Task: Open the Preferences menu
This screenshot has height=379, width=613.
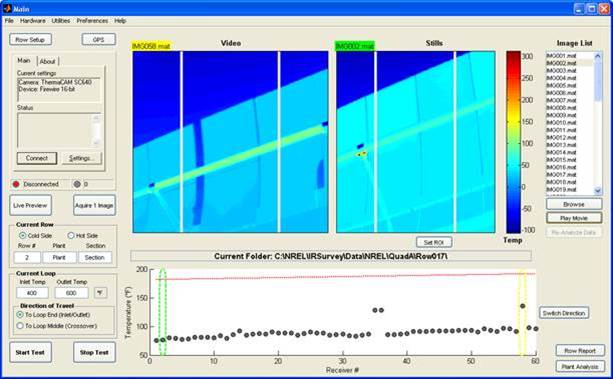Action: coord(92,21)
